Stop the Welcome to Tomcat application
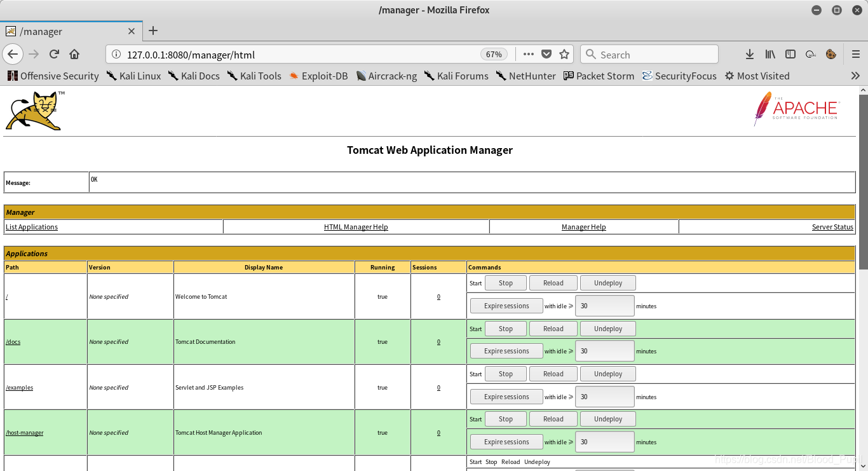Screen dimensions: 868x471 coord(506,283)
